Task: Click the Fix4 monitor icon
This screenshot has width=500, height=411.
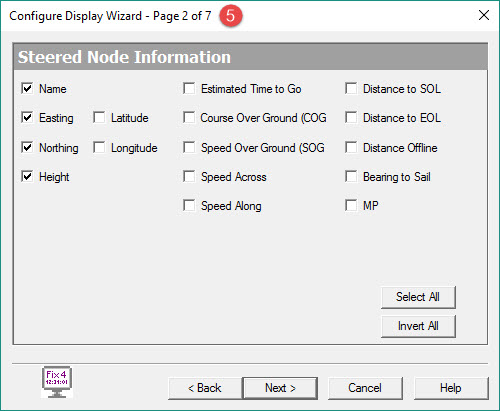Action: [57, 382]
